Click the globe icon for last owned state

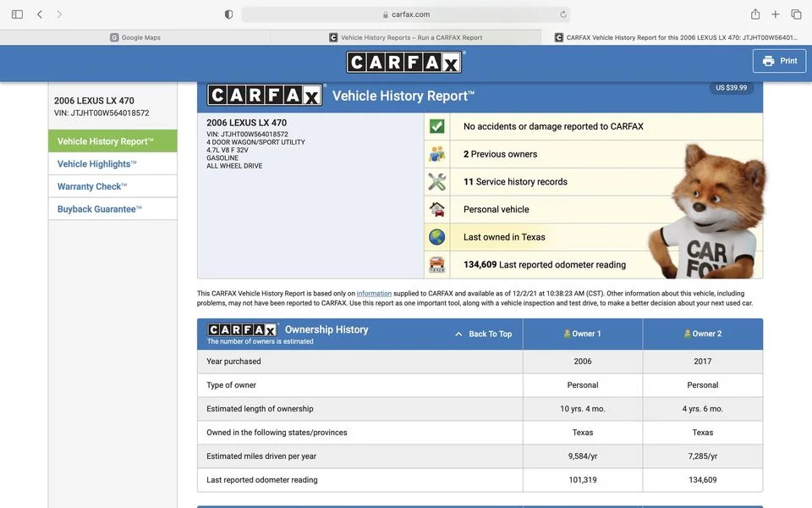pos(437,237)
